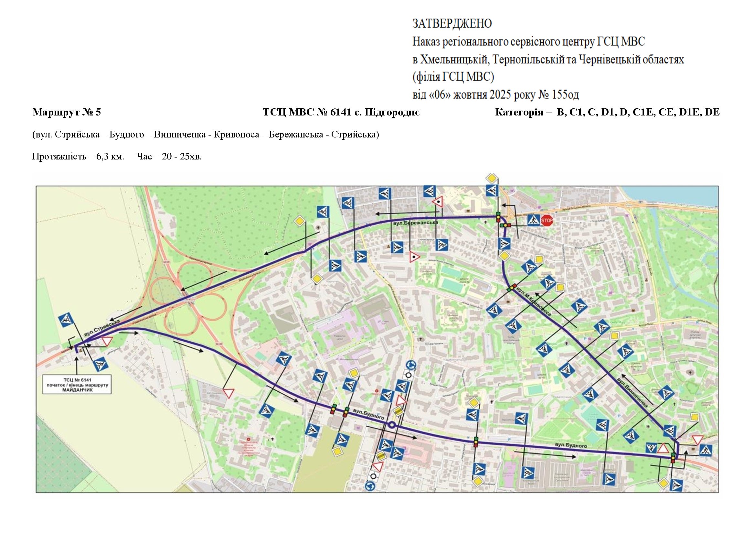Click the yellow priority road sign at top of map
The width and height of the screenshot is (756, 535).
pyautogui.click(x=492, y=178)
